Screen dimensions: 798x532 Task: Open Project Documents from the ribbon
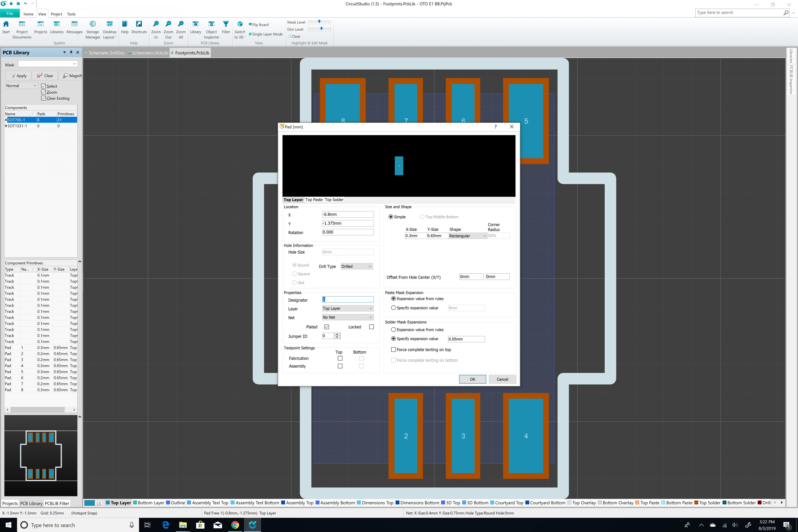click(22, 29)
